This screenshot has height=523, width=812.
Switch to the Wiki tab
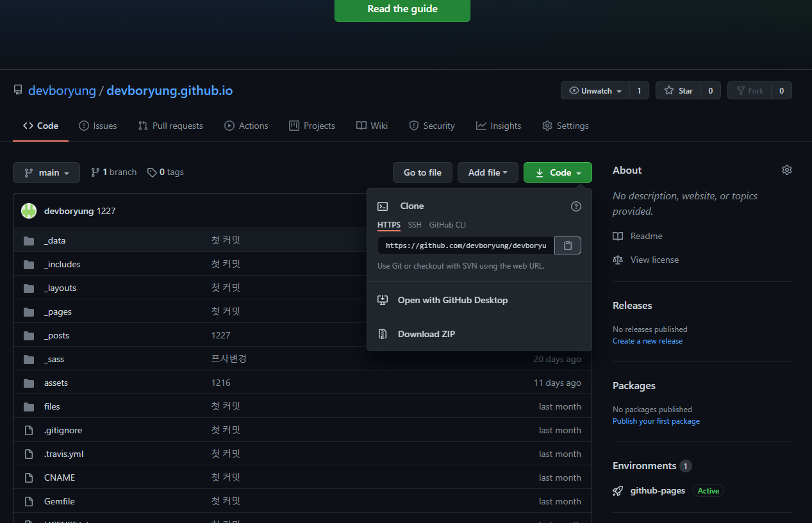pyautogui.click(x=372, y=126)
